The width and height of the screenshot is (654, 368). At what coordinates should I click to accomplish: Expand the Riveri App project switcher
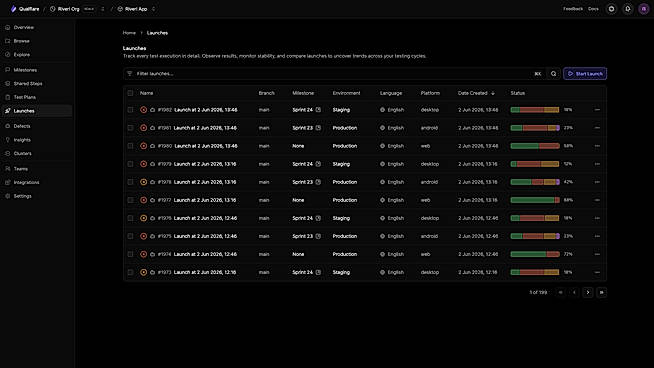tap(153, 9)
